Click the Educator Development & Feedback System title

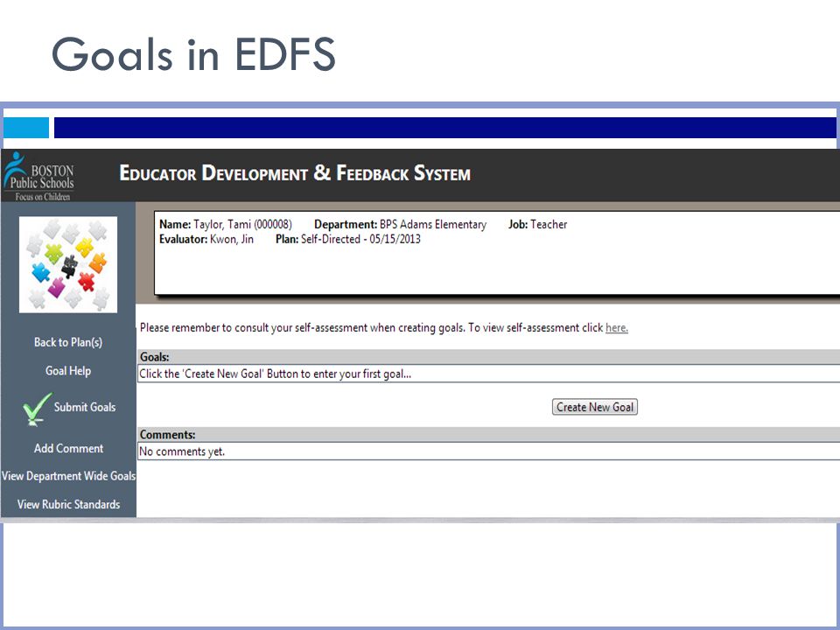click(x=295, y=173)
